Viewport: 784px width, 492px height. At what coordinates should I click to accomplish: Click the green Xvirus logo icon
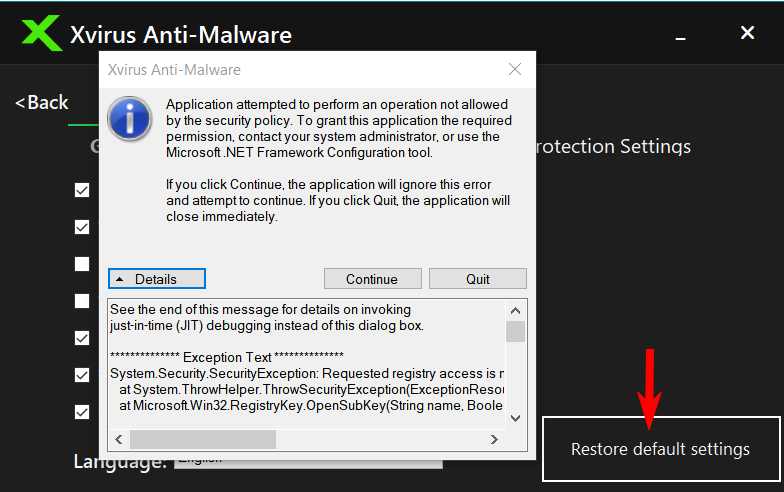(41, 33)
